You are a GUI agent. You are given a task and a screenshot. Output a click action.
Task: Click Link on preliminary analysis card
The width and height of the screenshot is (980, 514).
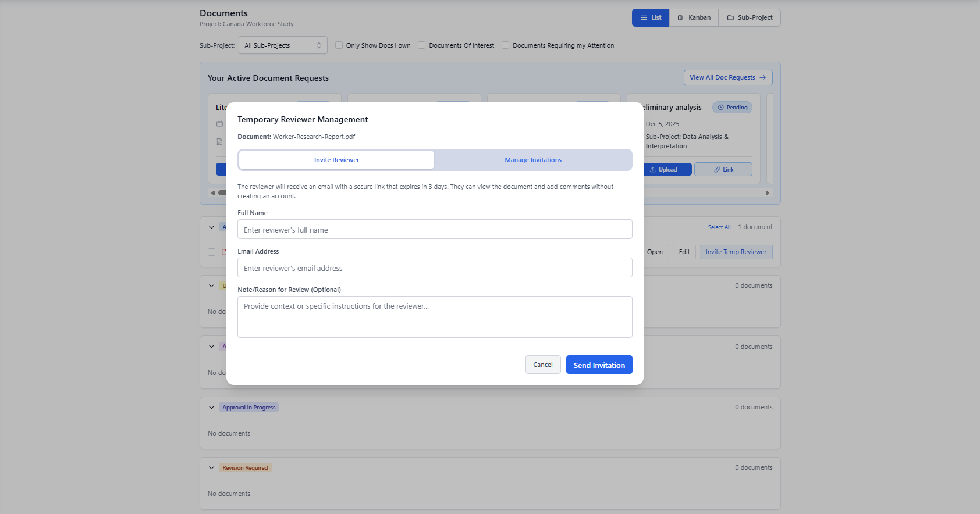723,169
